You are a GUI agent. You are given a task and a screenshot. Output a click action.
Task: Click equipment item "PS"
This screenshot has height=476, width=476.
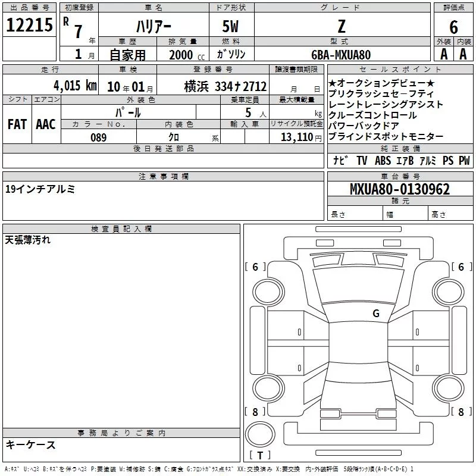[x=448, y=160]
